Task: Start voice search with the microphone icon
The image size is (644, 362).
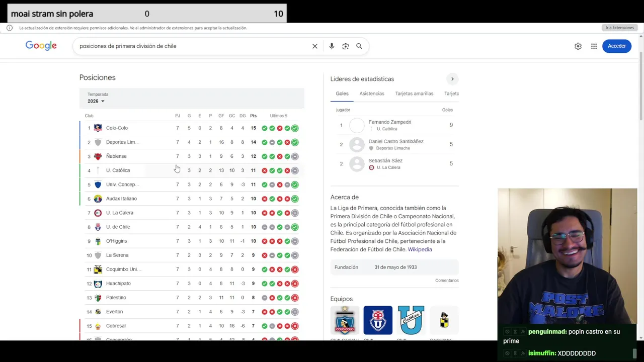Action: click(x=332, y=46)
